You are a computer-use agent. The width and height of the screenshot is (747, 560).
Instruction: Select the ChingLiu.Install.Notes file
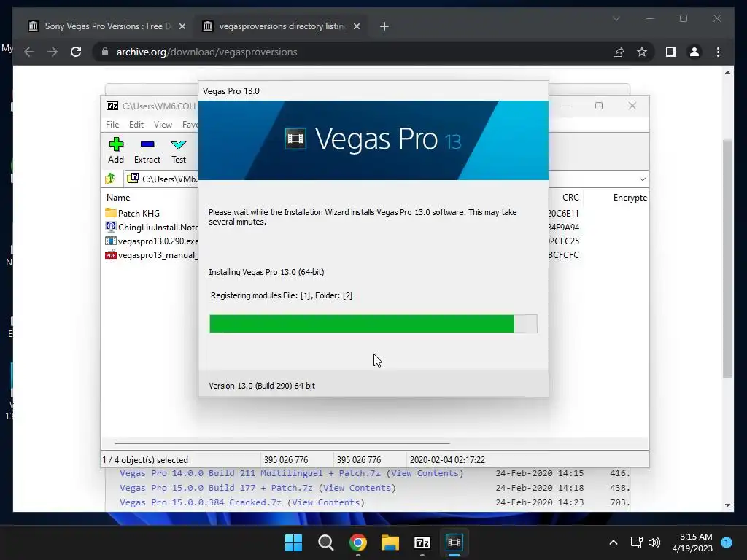152,227
